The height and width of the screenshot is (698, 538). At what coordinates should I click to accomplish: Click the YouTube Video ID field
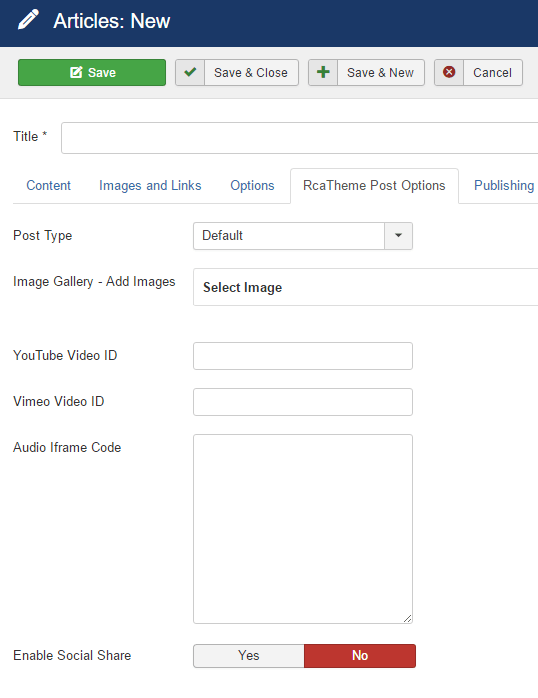click(303, 356)
